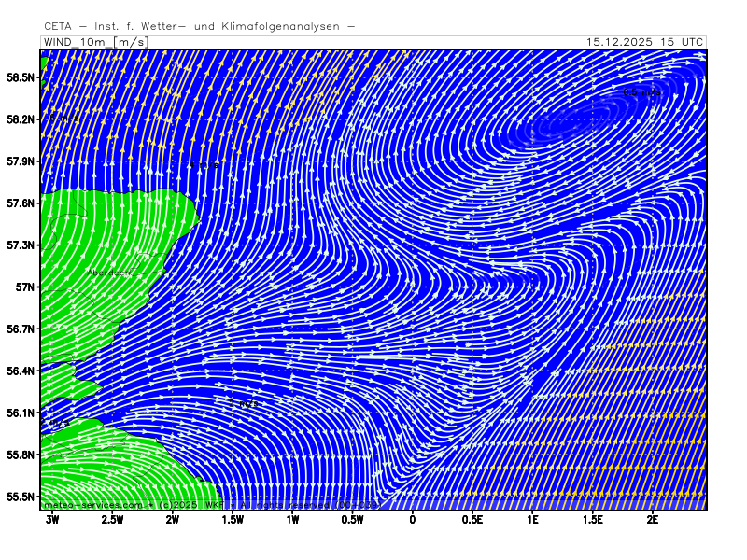
Task: Click the 1E longitude axis label
Action: (x=532, y=519)
